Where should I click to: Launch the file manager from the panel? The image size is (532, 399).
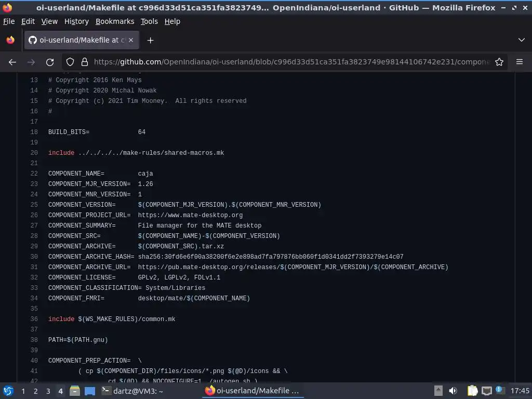pos(75,391)
